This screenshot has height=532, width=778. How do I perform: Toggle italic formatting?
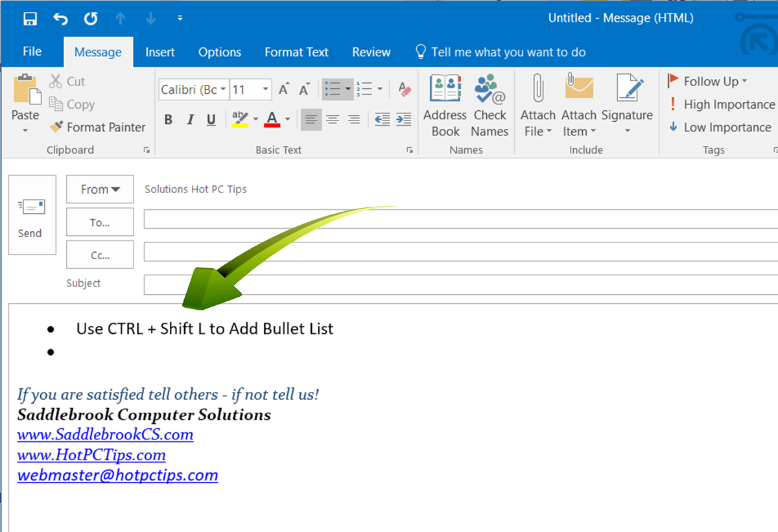190,119
